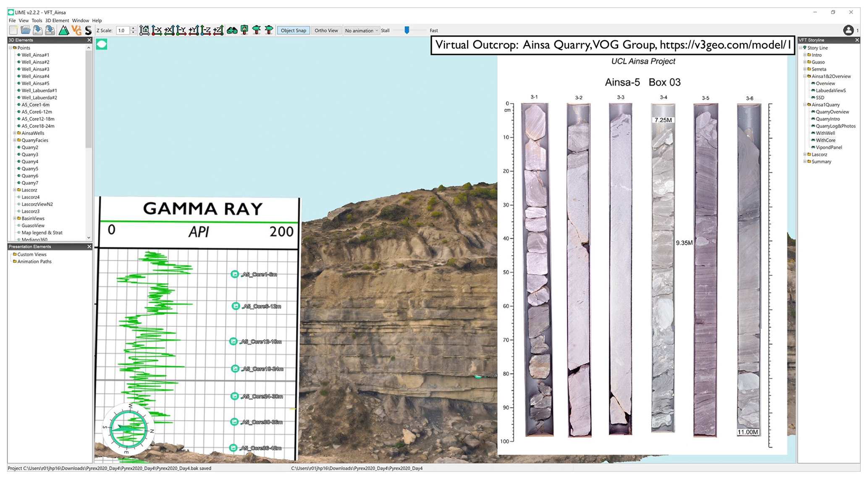Image resolution: width=868 pixels, height=479 pixels.
Task: Click the V3Geo import icon
Action: coord(76,30)
